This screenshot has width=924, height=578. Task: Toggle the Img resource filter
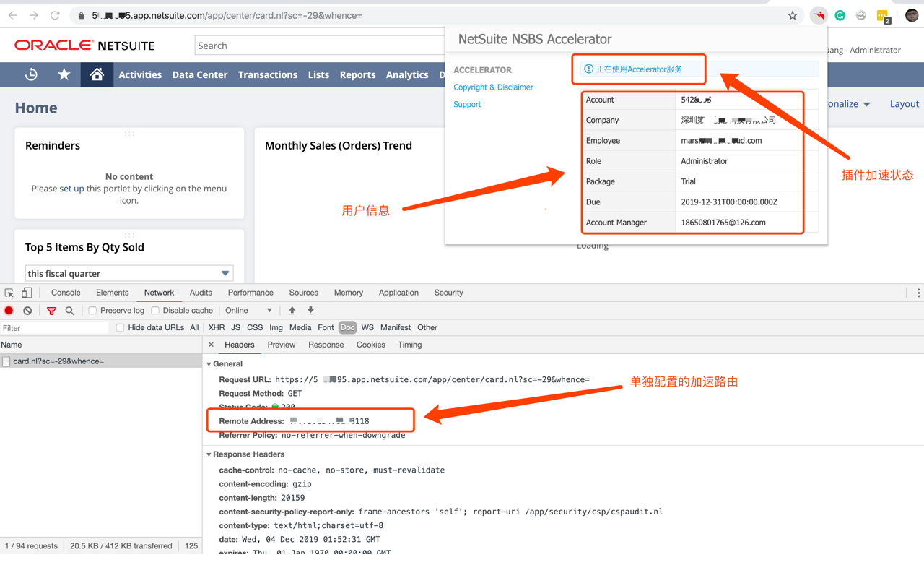[276, 327]
